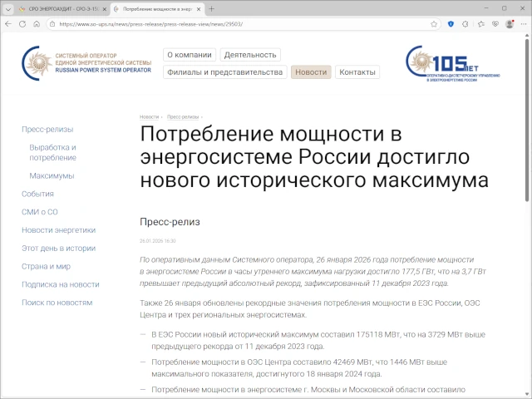Screen dimensions: 532x399
Task: Expand the tab search chevron button
Action: pos(8,9)
